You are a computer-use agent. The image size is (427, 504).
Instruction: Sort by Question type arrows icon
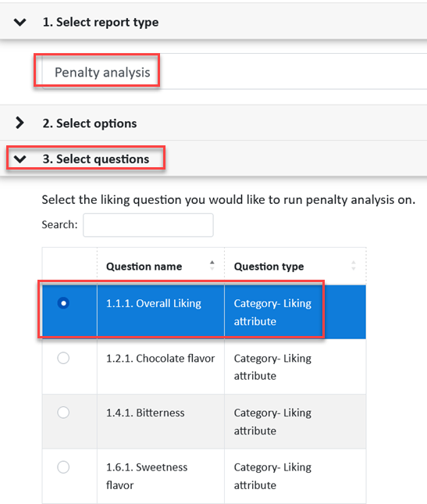click(x=353, y=266)
